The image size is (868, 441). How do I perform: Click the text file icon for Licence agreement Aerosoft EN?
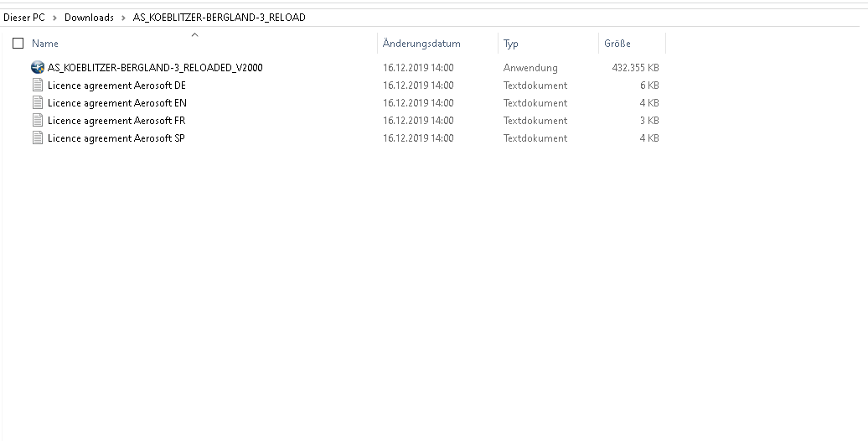[38, 103]
